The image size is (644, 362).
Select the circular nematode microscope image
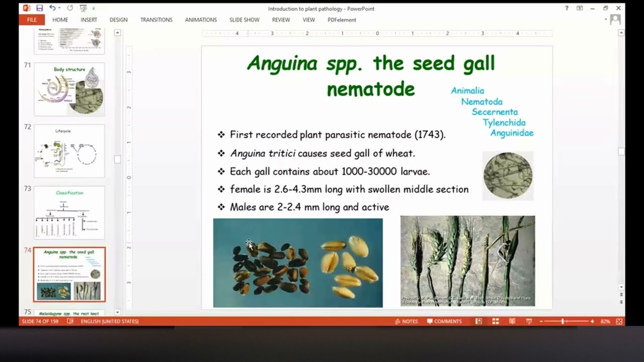(x=508, y=176)
